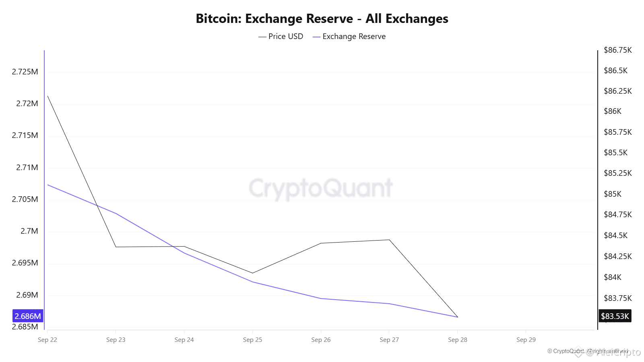Select the Sep 29 date label
Viewport: 644px width, 362px height.
526,339
